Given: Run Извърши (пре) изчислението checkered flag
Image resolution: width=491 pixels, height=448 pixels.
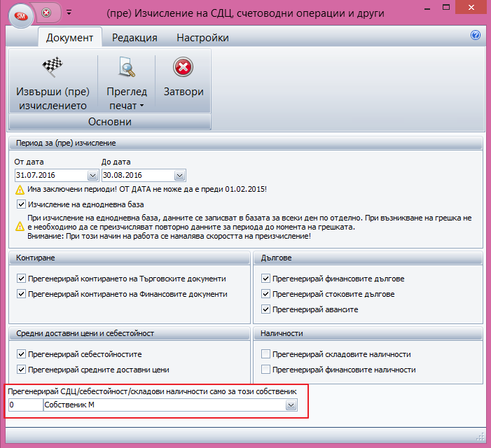Looking at the screenshot, I should tap(53, 82).
